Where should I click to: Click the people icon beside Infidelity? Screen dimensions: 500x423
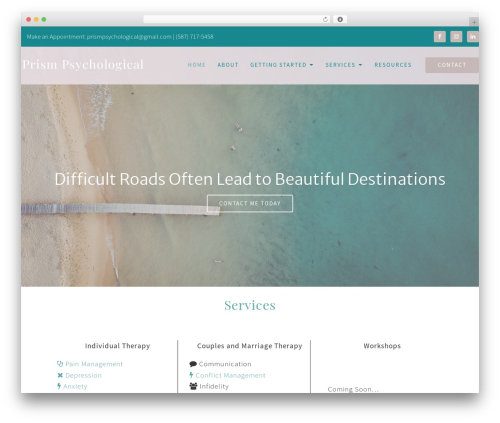(193, 386)
